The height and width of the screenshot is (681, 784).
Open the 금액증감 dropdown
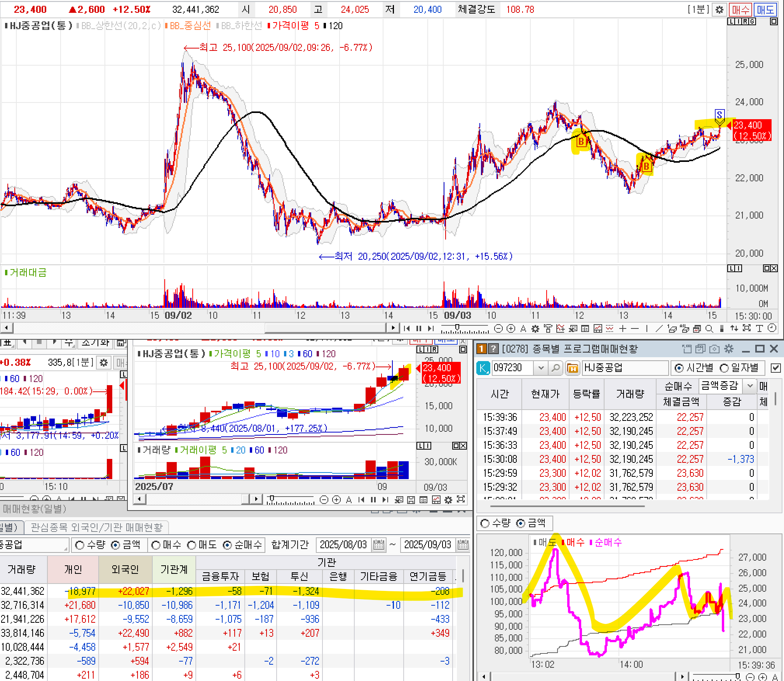750,386
